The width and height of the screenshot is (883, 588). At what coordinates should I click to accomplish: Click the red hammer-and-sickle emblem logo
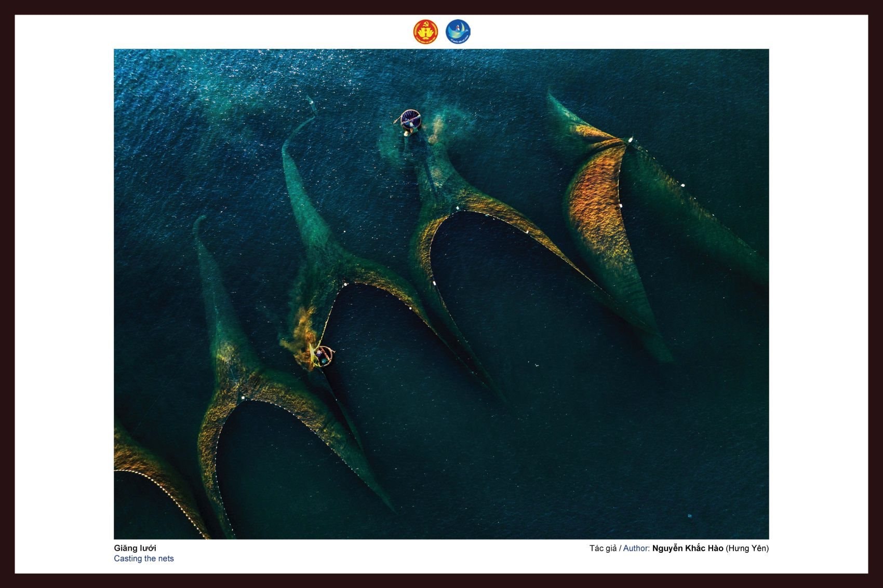click(x=425, y=32)
